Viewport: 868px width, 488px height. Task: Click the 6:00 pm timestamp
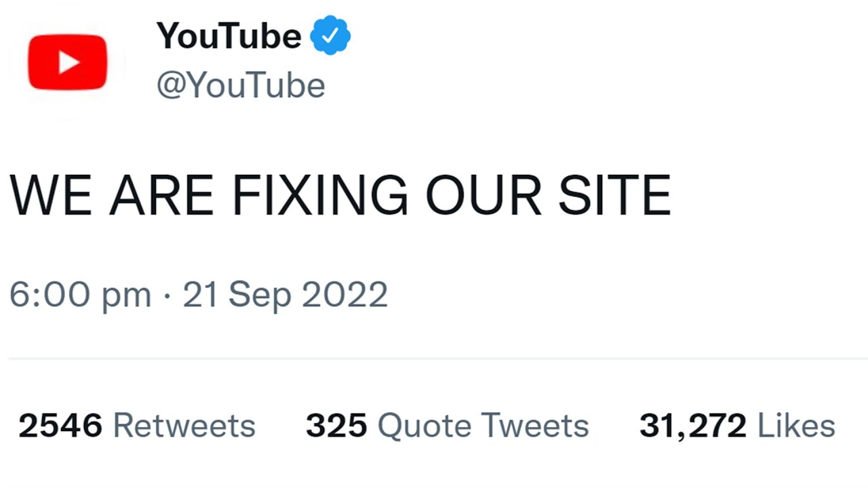pyautogui.click(x=80, y=295)
